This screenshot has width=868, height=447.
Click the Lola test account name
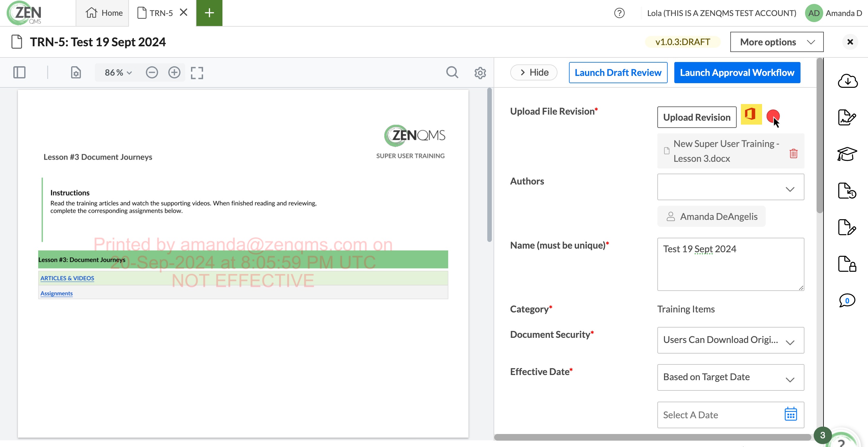[x=722, y=13]
